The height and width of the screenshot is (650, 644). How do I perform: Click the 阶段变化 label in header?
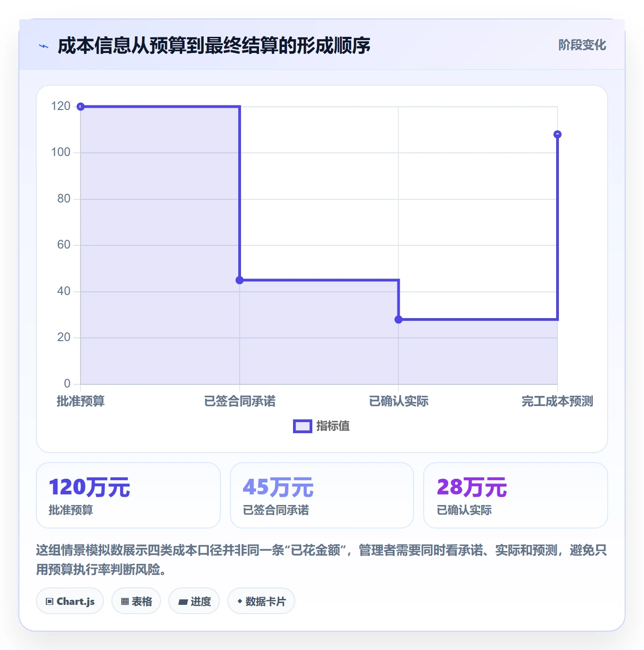point(582,45)
